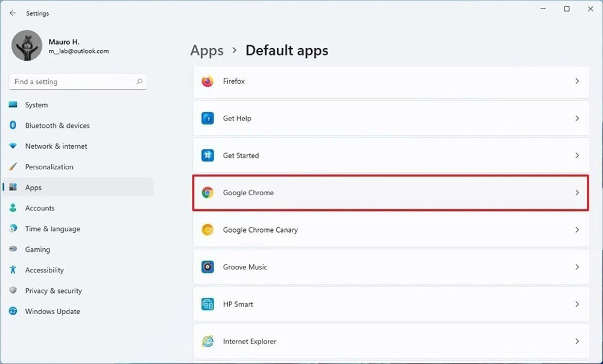Screen dimensions: 603x364
Task: Click the Google Chrome Canary label
Action: click(x=260, y=230)
